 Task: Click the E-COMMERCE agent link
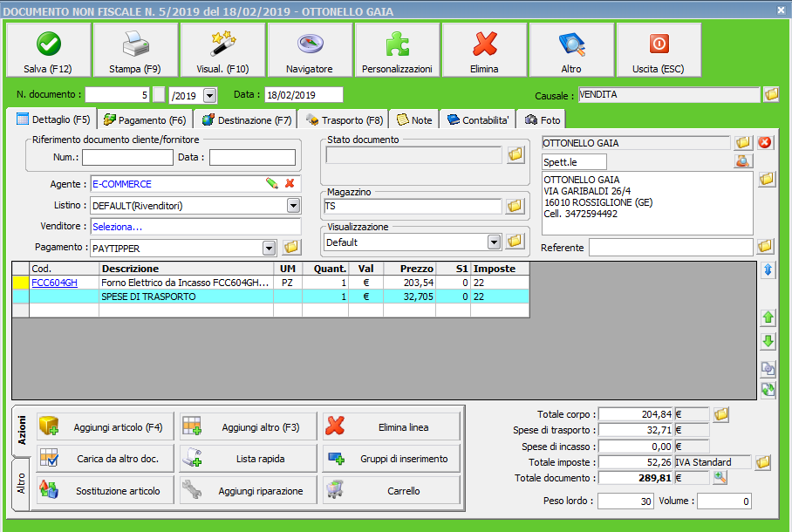click(122, 184)
